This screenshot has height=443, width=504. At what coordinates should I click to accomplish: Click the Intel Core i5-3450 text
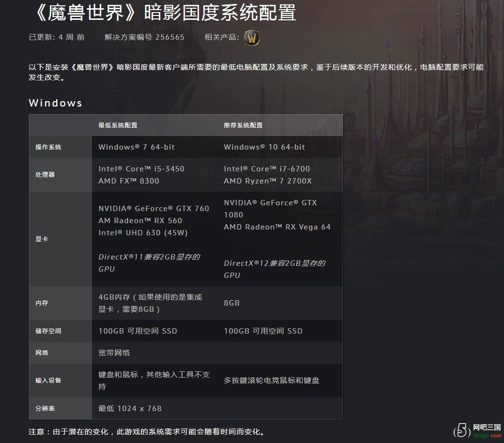[x=141, y=169]
